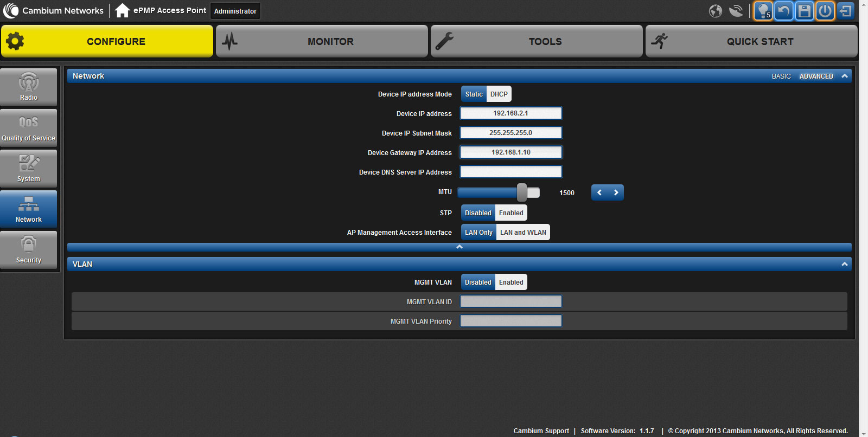Click the collapse bar below AP Management
This screenshot has height=437, width=868.
pyautogui.click(x=459, y=247)
